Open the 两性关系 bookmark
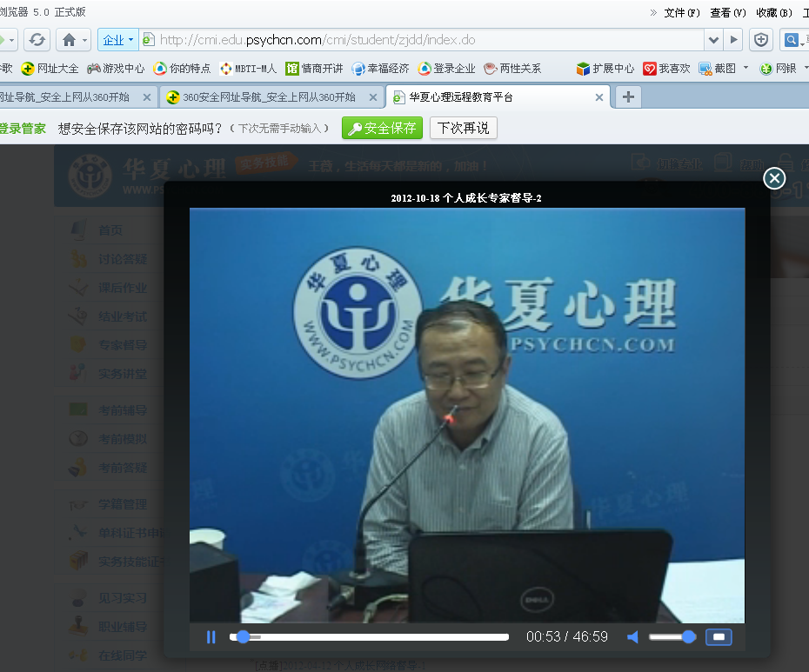 (x=513, y=68)
